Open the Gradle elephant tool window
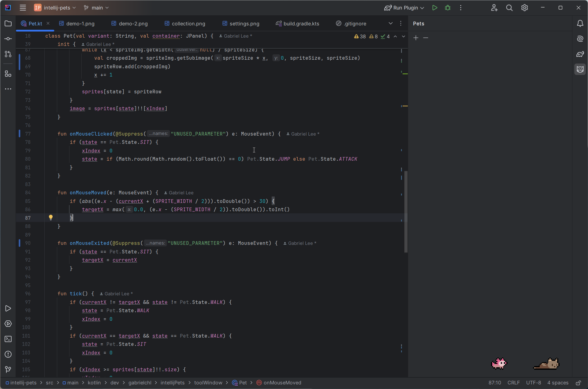The width and height of the screenshot is (588, 389). click(580, 54)
